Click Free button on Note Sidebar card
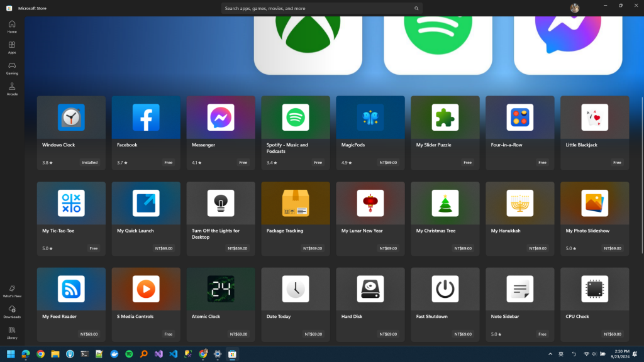This screenshot has height=362, width=644. (x=542, y=334)
